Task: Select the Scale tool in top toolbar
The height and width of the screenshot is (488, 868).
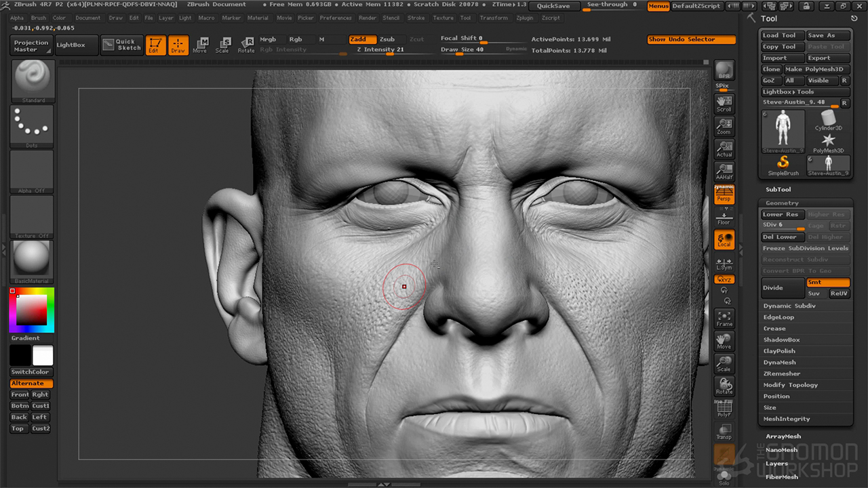Action: 222,45
